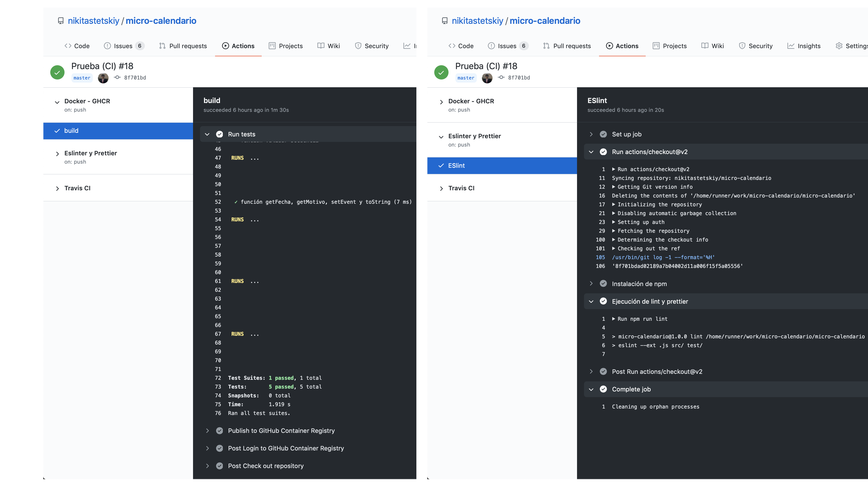
Task: Click the Settings gear icon in the right window
Action: pyautogui.click(x=839, y=46)
